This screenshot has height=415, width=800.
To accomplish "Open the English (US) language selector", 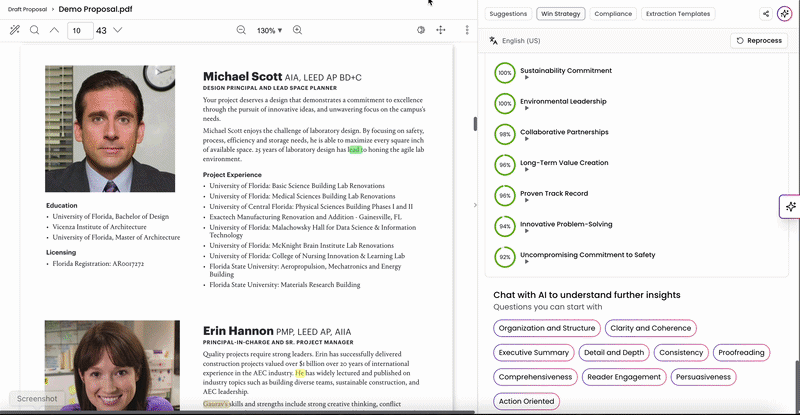I will [515, 40].
